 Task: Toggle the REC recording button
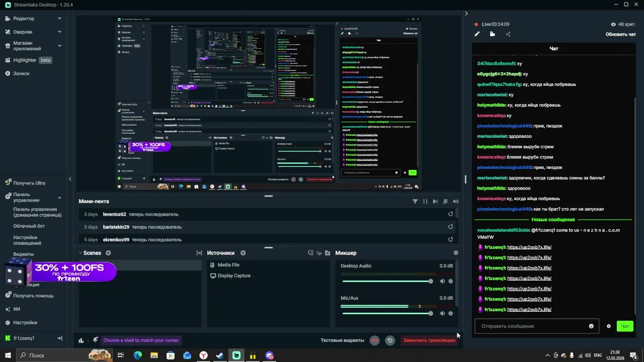(374, 340)
